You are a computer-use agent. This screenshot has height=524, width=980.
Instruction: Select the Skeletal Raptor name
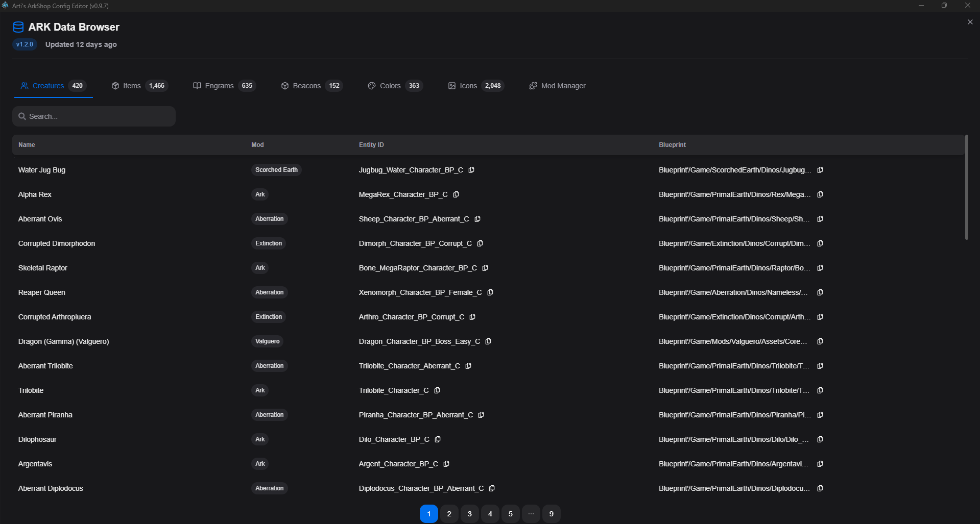pos(43,268)
